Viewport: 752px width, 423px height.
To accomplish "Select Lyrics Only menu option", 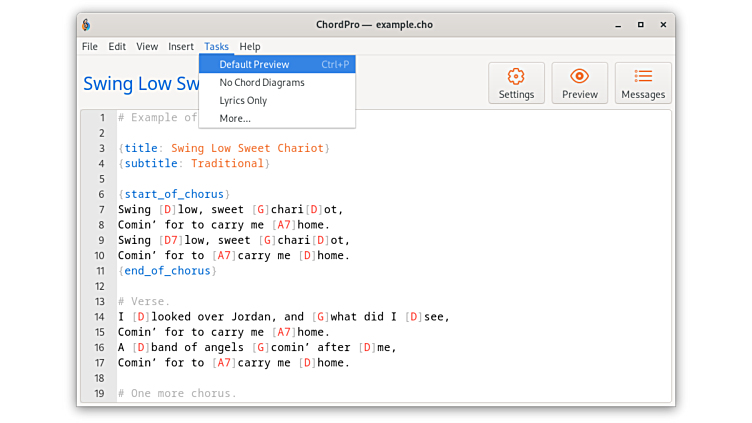I will tap(243, 101).
